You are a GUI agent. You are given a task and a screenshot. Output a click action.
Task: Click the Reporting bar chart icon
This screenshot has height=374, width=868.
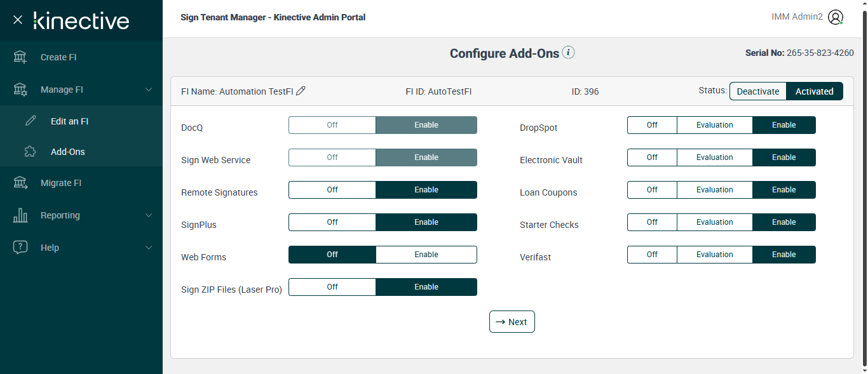click(20, 215)
